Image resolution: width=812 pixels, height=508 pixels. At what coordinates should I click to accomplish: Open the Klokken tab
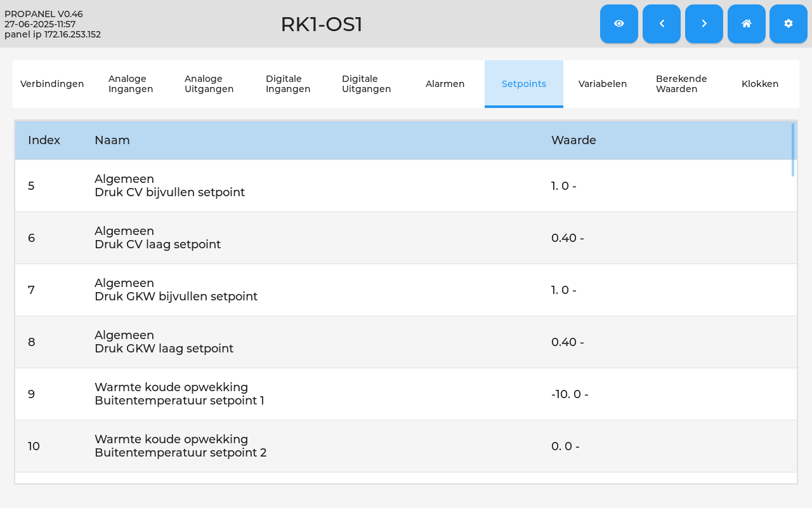(x=760, y=84)
